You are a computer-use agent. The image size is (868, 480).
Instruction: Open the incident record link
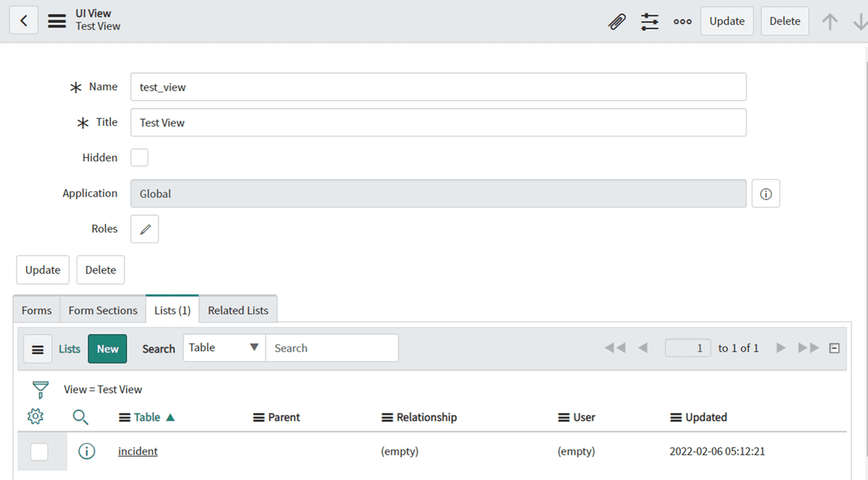137,450
